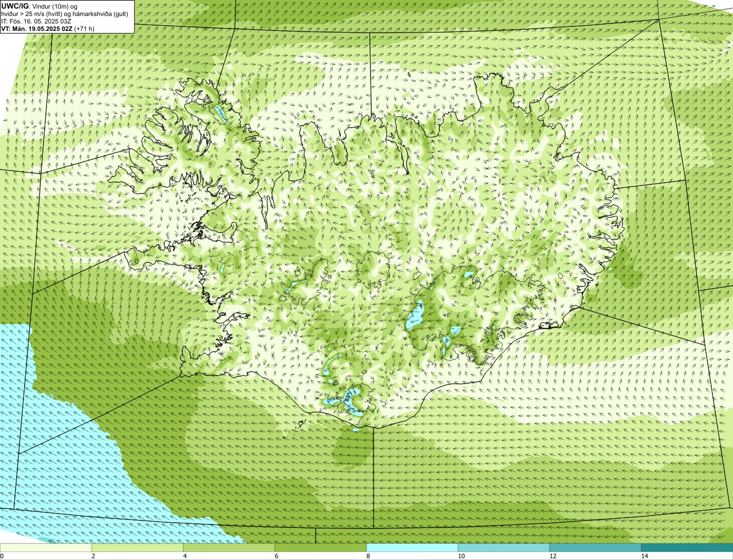Click the '12' label under the color scale

coord(553,556)
